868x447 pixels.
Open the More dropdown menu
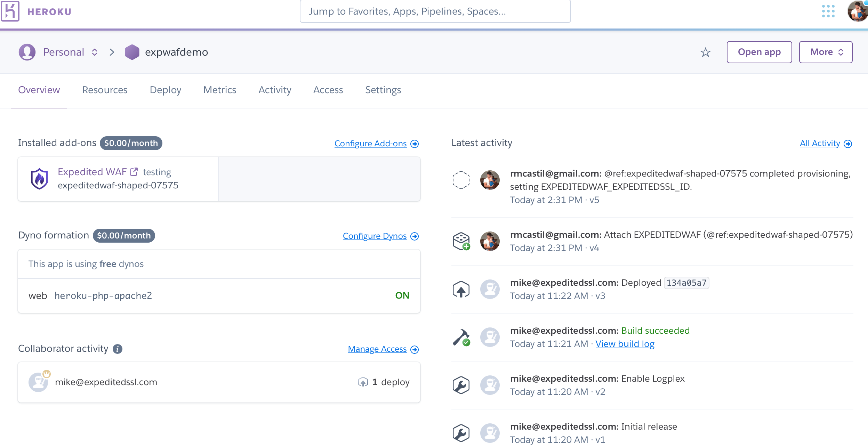826,52
